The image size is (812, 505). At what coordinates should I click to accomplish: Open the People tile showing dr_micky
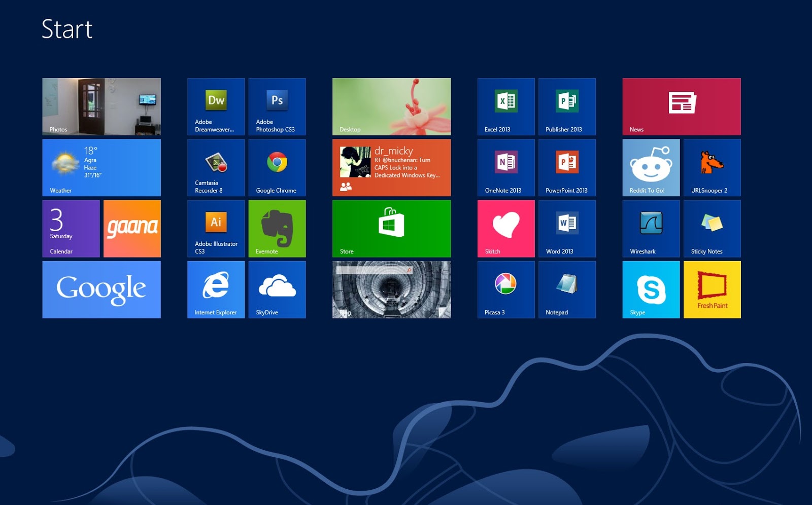[392, 167]
